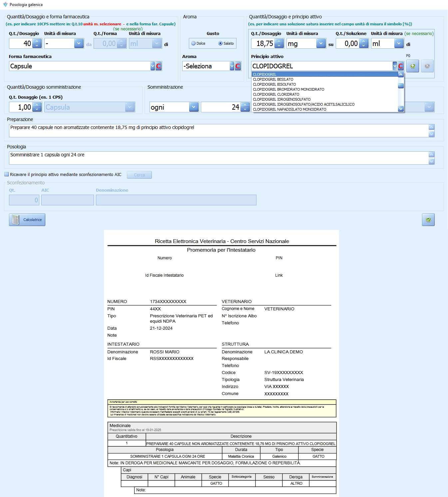
Task: Click the red C icon next to Aroma
Action: 238,66
